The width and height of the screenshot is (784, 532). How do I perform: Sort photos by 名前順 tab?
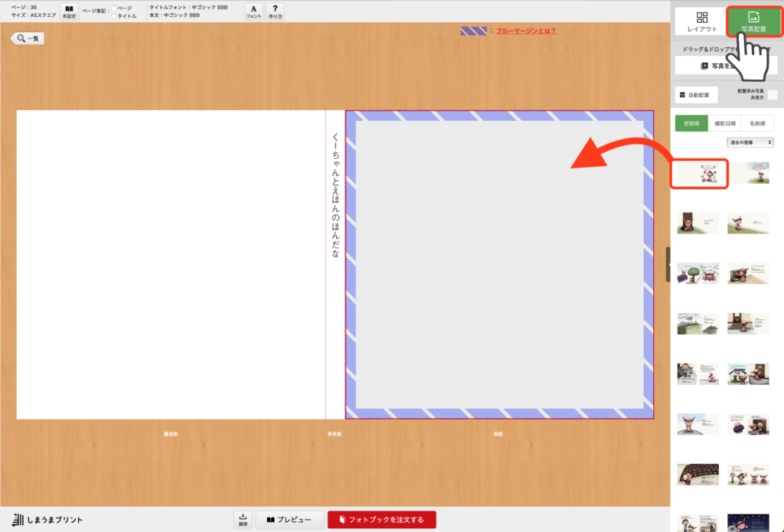coord(757,123)
